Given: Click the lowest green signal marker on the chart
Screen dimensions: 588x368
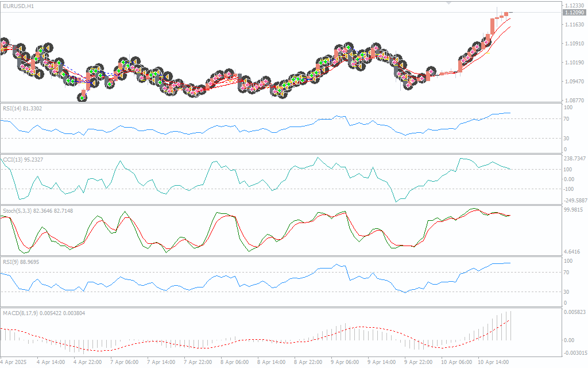Looking at the screenshot, I should point(83,98).
